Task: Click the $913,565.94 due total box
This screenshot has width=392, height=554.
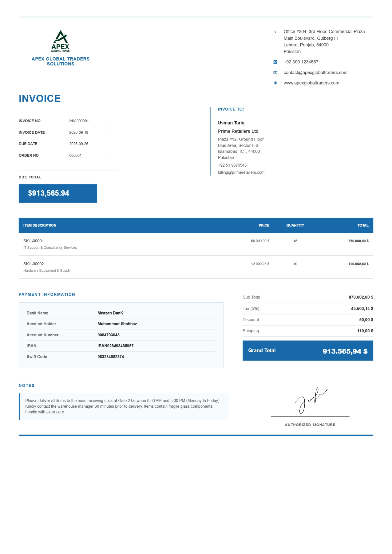Action: [x=58, y=193]
